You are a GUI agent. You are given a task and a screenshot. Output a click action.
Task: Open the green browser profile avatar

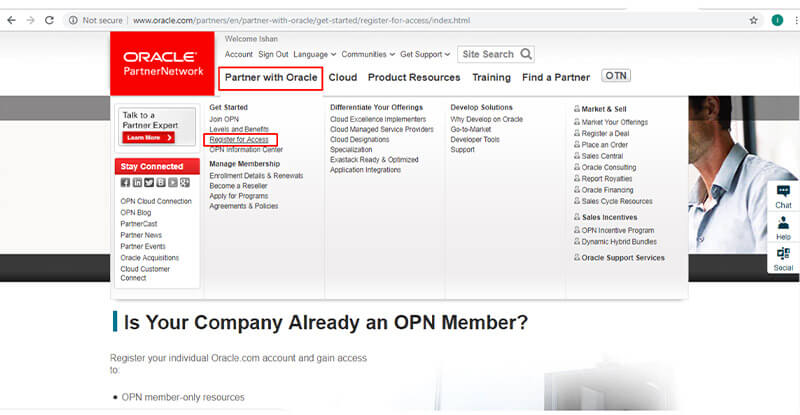tap(777, 20)
